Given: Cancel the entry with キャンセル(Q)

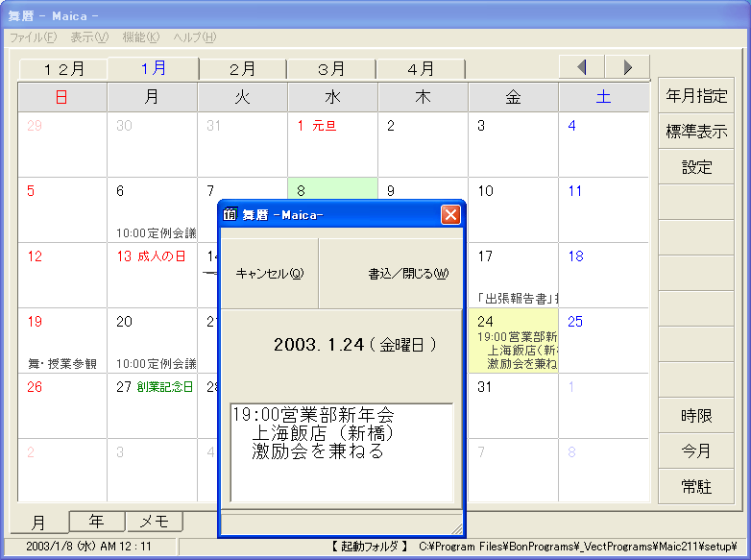Looking at the screenshot, I should [270, 274].
